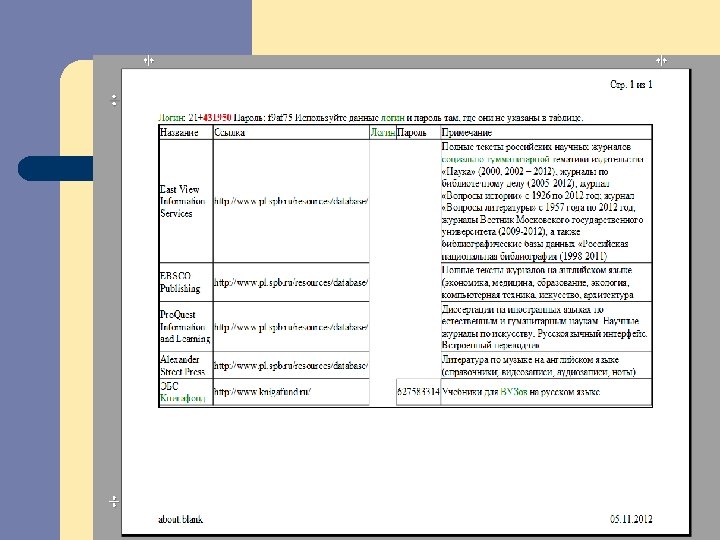Open the ProQuest row database link
Image resolution: width=720 pixels, height=540 pixels.
[x=291, y=327]
